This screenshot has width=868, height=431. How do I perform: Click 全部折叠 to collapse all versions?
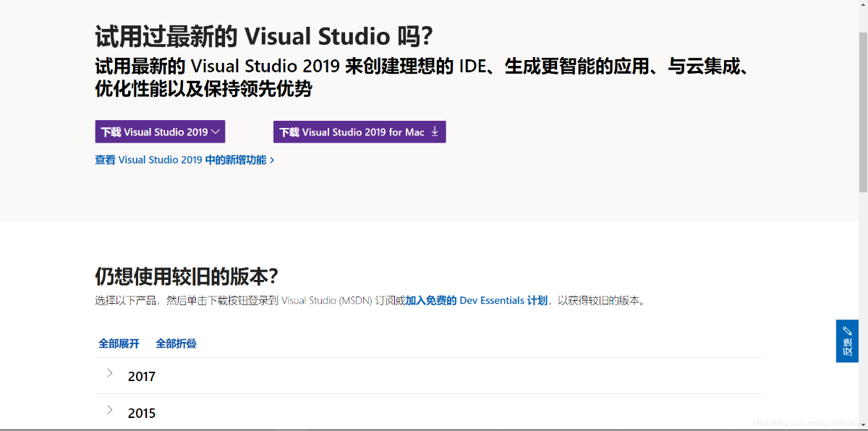(176, 343)
